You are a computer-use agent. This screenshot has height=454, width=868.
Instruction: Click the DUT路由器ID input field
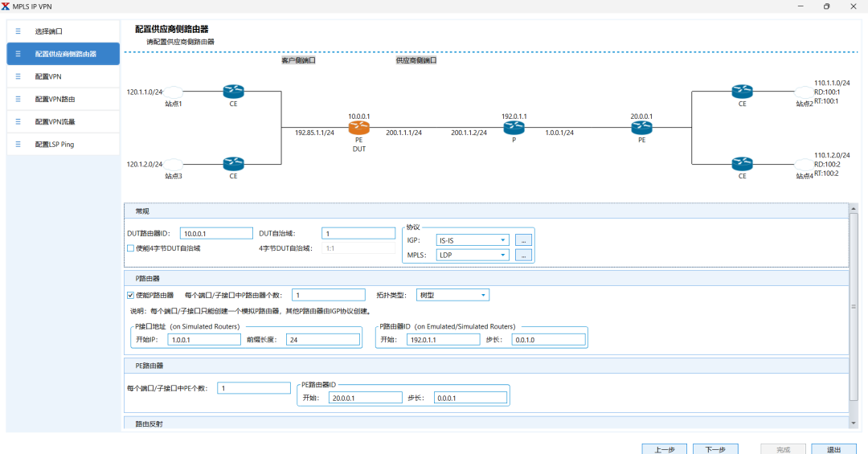point(216,233)
